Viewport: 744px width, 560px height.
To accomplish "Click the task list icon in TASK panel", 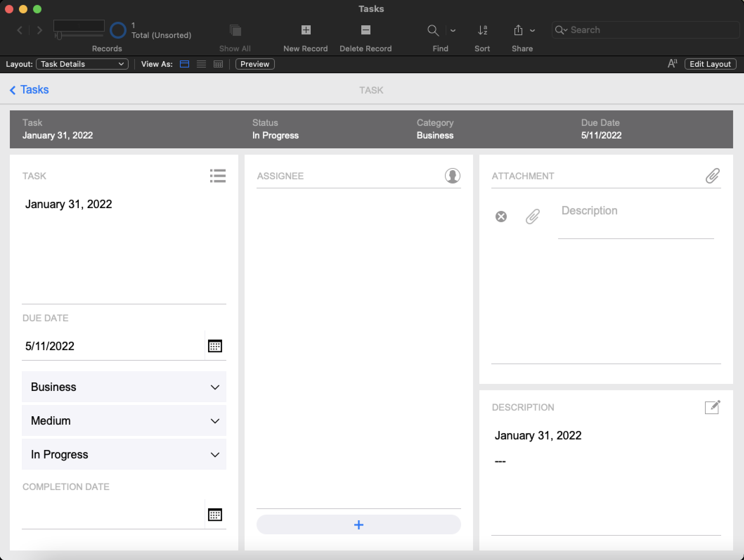I will pos(218,176).
